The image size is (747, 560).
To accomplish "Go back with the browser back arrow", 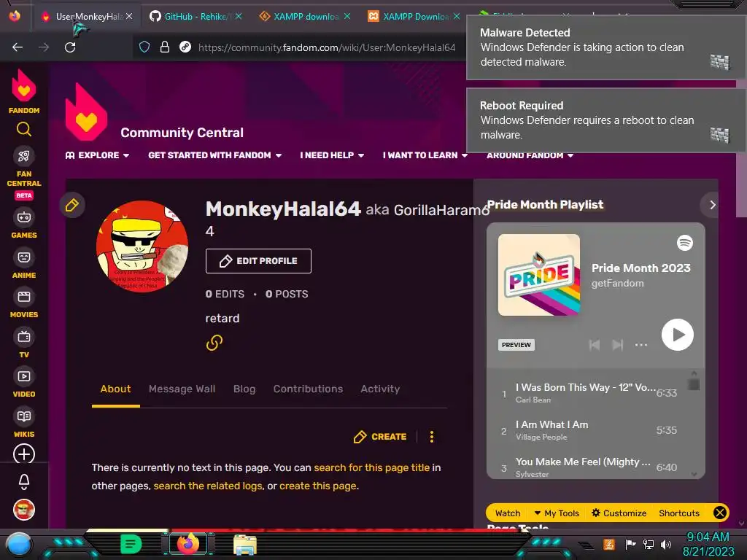I will (18, 47).
